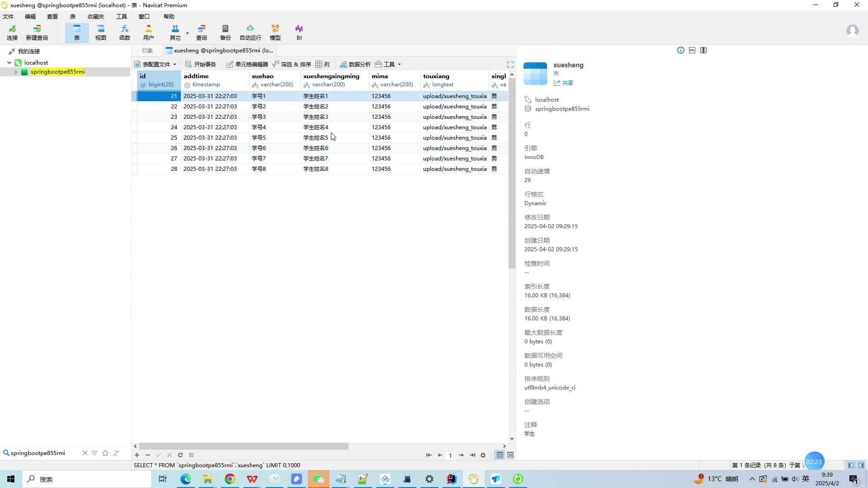Viewport: 868px width, 488px height.
Task: Click the 开始事务 button
Action: pyautogui.click(x=201, y=64)
